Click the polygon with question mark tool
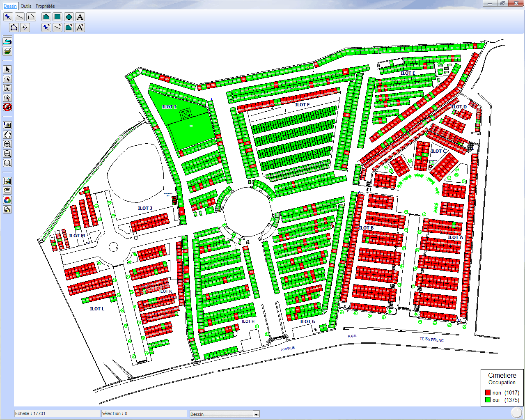 point(69,28)
